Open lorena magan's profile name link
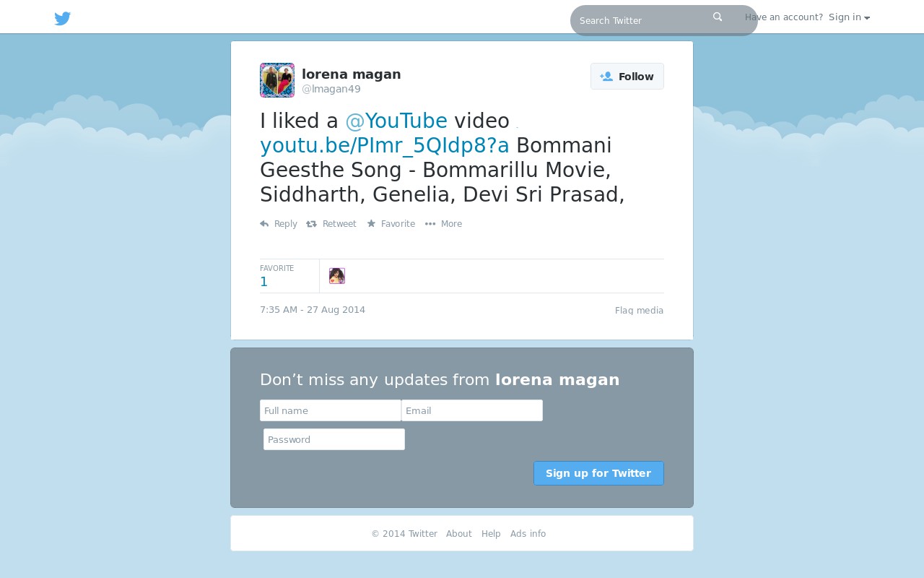Screen dimensions: 924x578 [351, 74]
